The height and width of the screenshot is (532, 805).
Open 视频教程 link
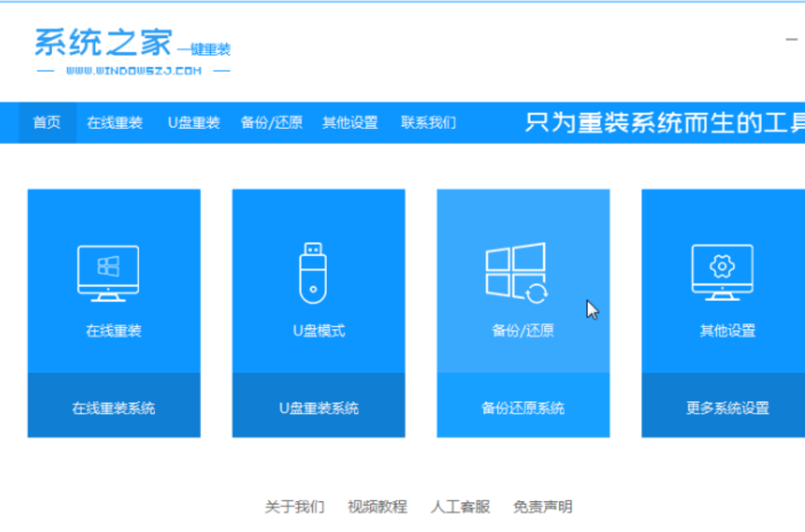click(x=378, y=507)
